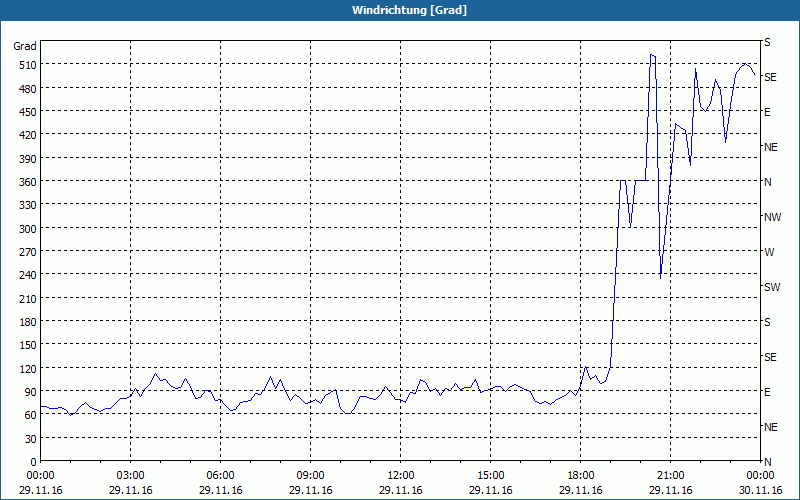Click the 60 value on left axis
800x500 pixels.
[31, 415]
